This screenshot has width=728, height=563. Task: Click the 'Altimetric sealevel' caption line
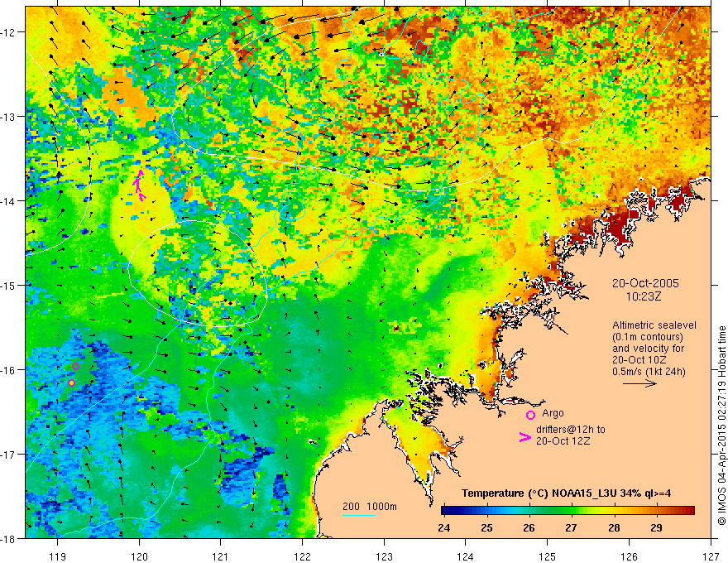tap(654, 325)
